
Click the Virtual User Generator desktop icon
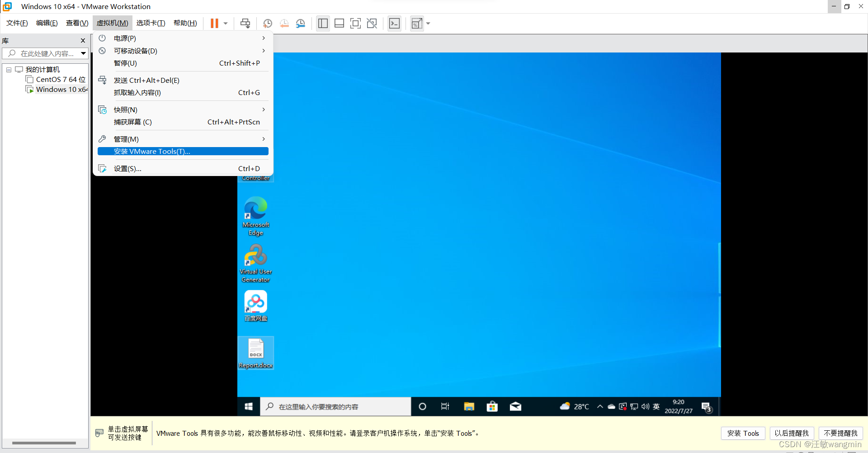coord(255,263)
